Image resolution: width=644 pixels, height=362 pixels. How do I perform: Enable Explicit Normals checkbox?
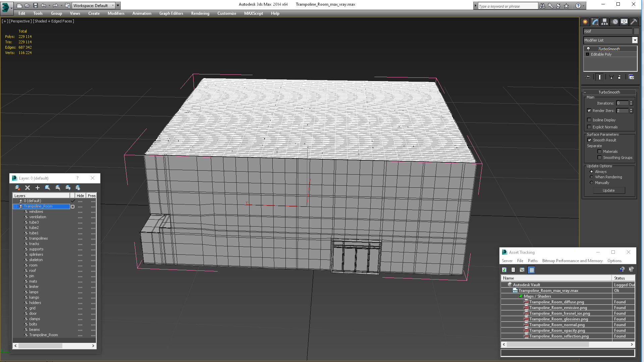pyautogui.click(x=589, y=127)
